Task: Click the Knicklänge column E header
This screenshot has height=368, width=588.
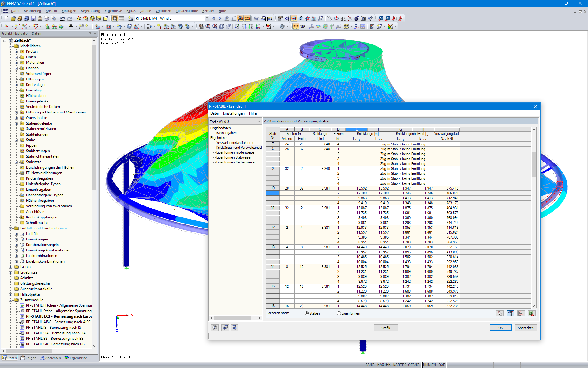Action: 357,129
